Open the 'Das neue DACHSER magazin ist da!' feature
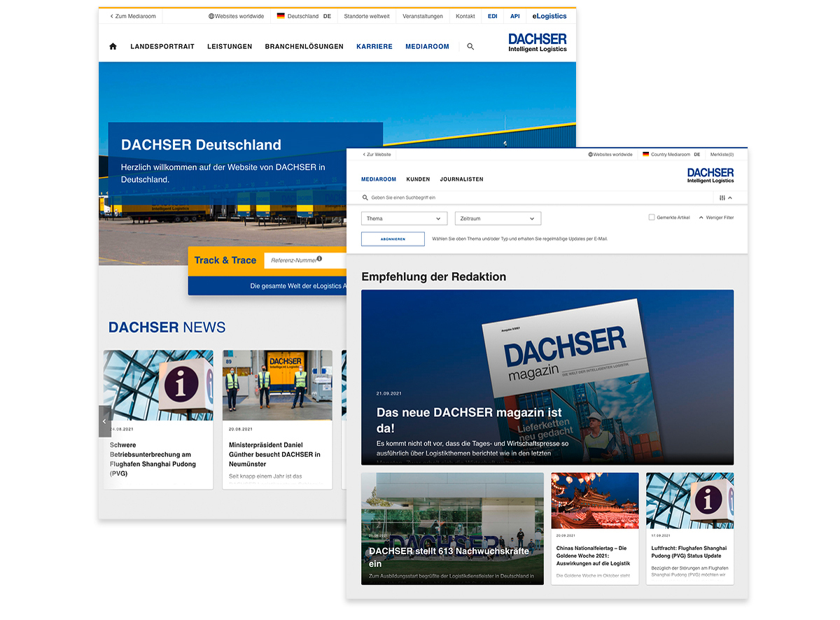The height and width of the screenshot is (620, 840). [x=547, y=377]
